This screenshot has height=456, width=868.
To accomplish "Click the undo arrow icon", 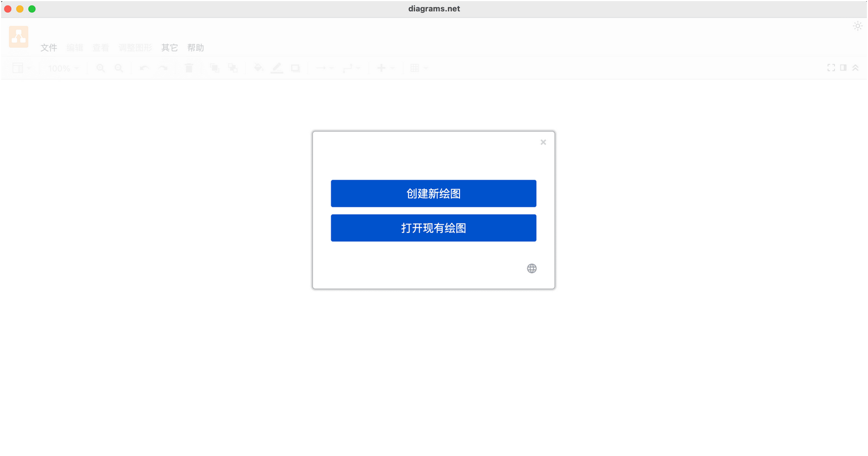I will pos(144,68).
